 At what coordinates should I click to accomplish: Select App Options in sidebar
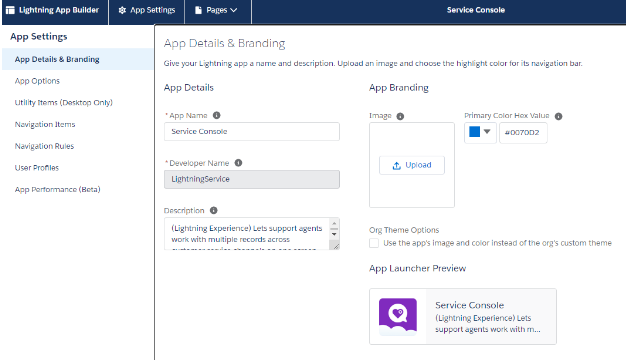(x=37, y=81)
